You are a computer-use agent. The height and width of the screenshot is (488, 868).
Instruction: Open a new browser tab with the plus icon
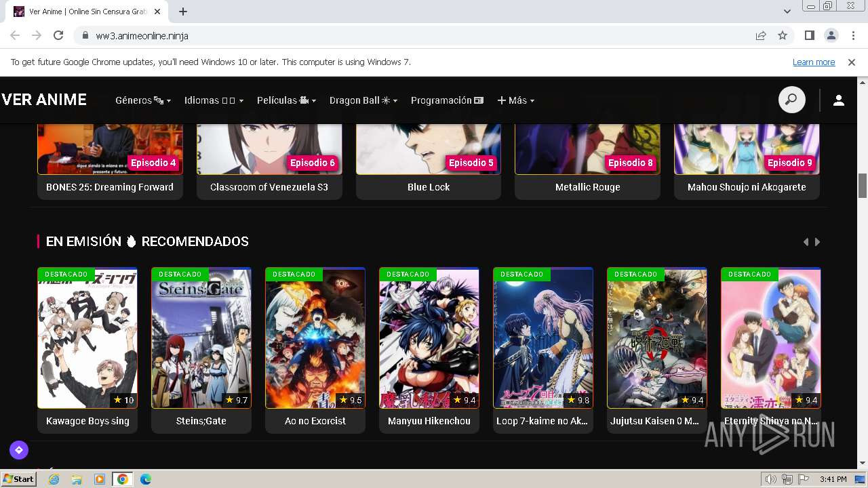[x=183, y=12]
